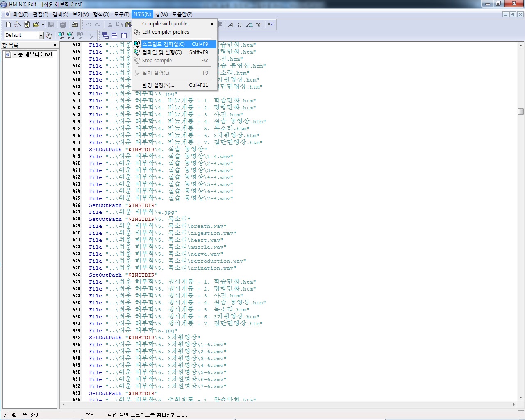Image resolution: width=525 pixels, height=420 pixels.
Task: Open 환경 설정(N)... menu entry
Action: [174, 85]
